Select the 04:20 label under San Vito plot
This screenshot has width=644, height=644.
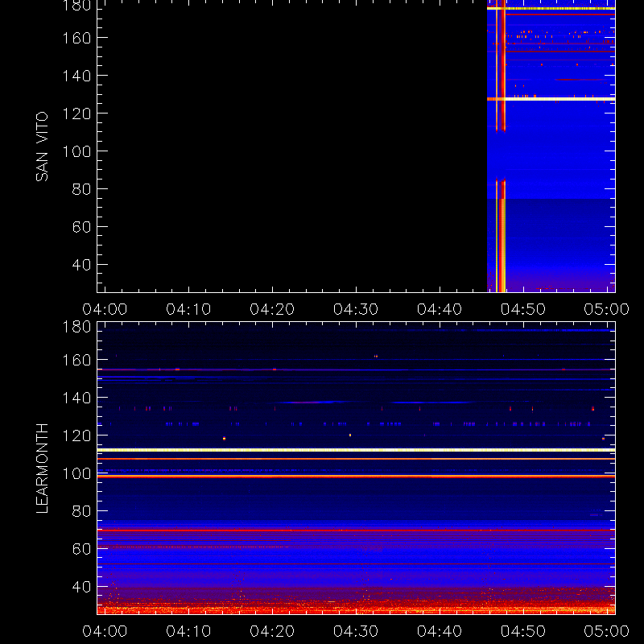(x=272, y=309)
